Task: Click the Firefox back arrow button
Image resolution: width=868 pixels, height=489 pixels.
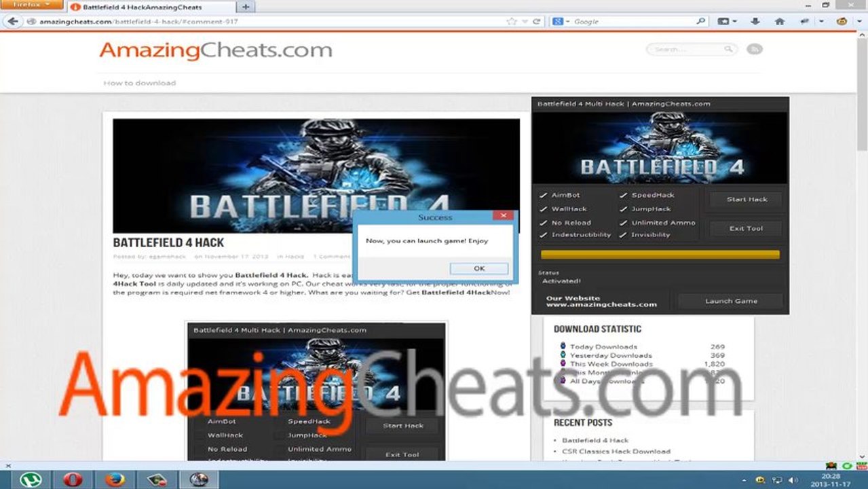Action: [x=12, y=21]
